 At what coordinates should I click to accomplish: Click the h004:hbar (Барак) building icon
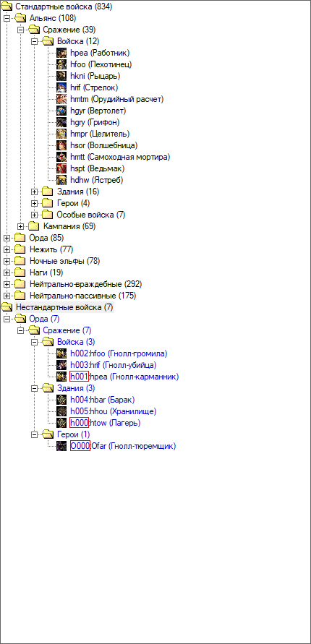point(61,399)
